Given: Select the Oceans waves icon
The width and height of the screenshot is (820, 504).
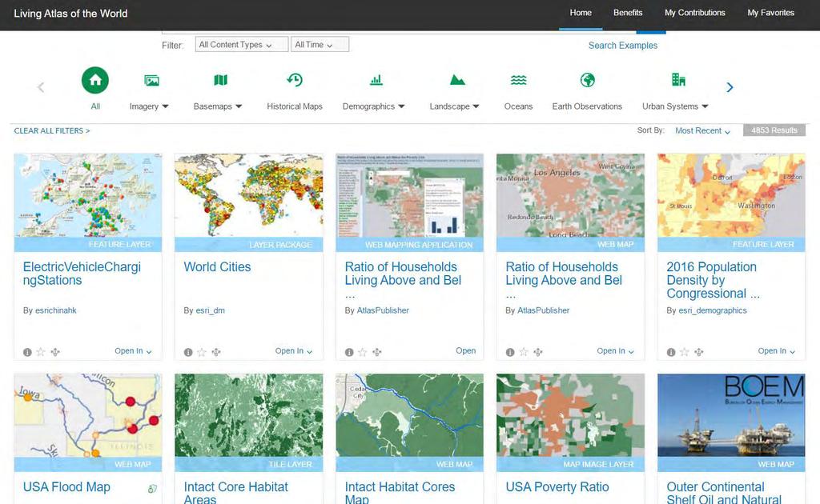Looking at the screenshot, I should point(518,80).
